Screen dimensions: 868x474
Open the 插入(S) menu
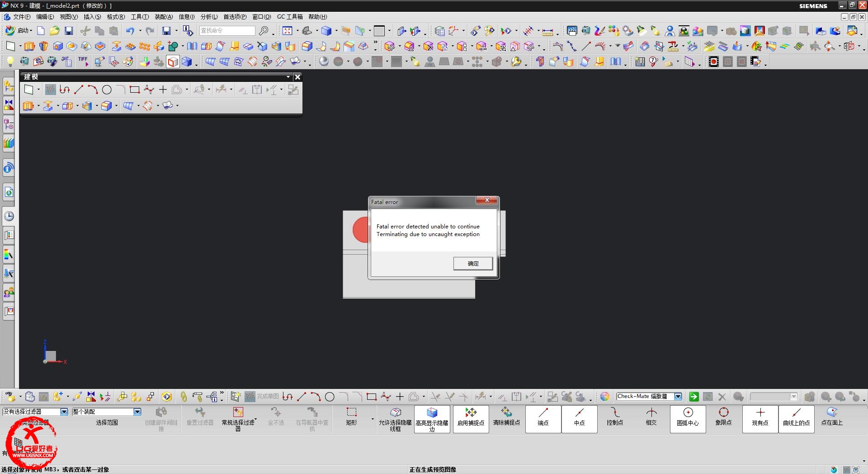[92, 17]
